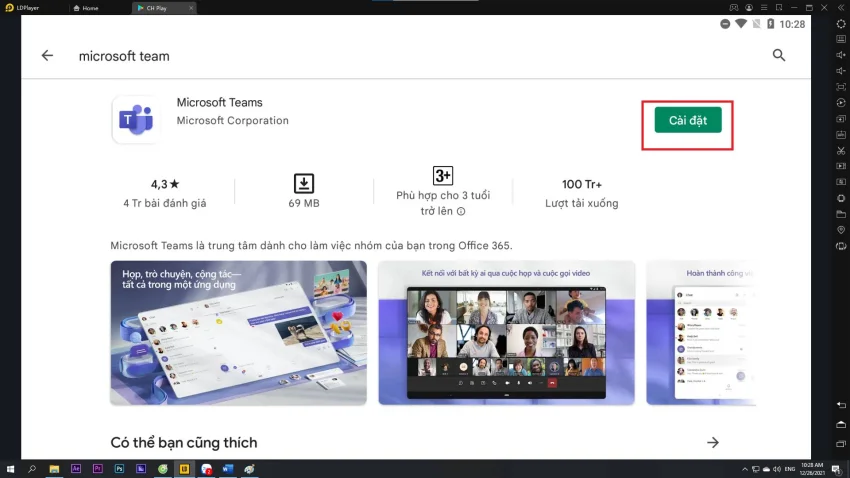The height and width of the screenshot is (478, 850).
Task: Click the video recorder sidebar icon
Action: (841, 166)
